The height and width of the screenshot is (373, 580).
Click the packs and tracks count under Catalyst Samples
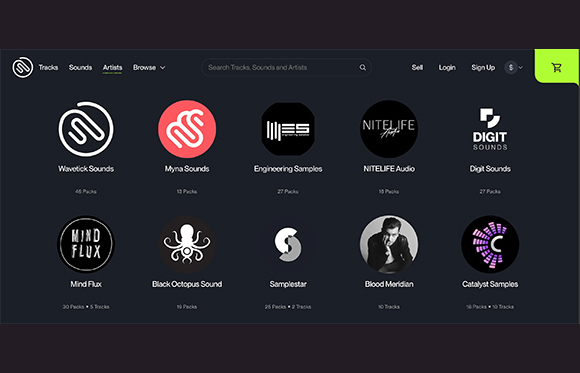pyautogui.click(x=490, y=306)
